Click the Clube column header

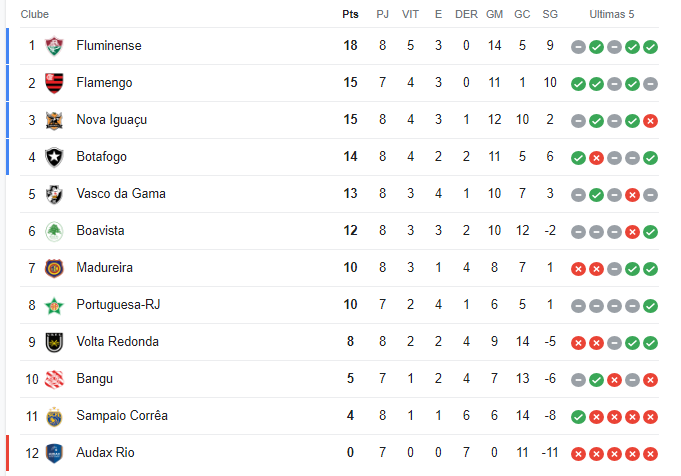[x=35, y=14]
